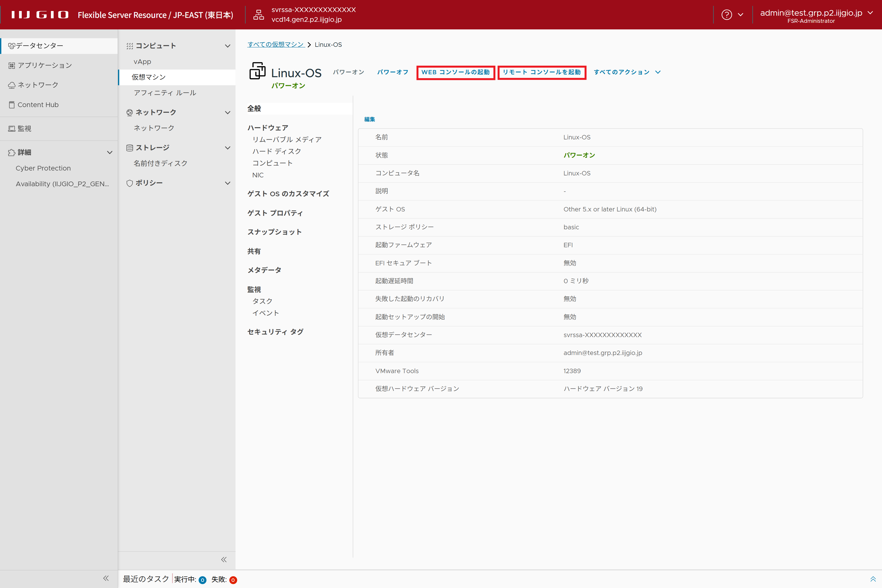Image resolution: width=882 pixels, height=588 pixels.
Task: Click the Linux-OS virtual machine icon
Action: pyautogui.click(x=257, y=71)
